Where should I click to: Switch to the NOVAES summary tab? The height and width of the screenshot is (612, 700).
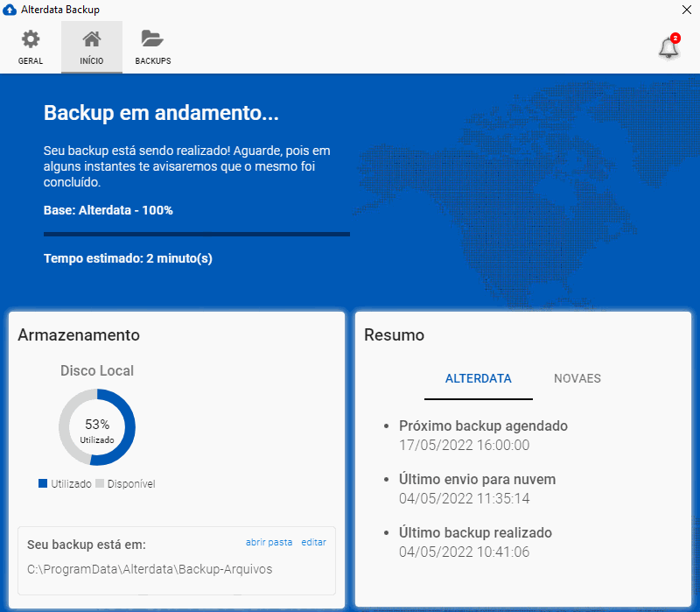click(x=577, y=379)
